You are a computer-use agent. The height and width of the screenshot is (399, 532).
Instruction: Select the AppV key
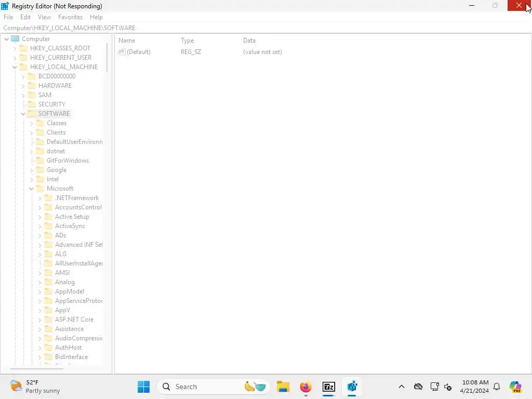[x=62, y=310]
